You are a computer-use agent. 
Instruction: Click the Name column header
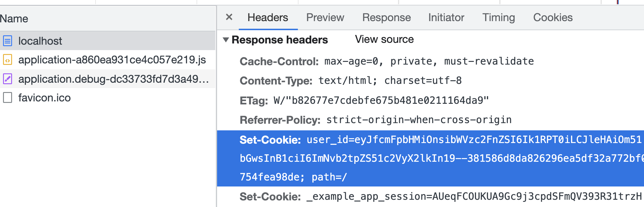14,19
